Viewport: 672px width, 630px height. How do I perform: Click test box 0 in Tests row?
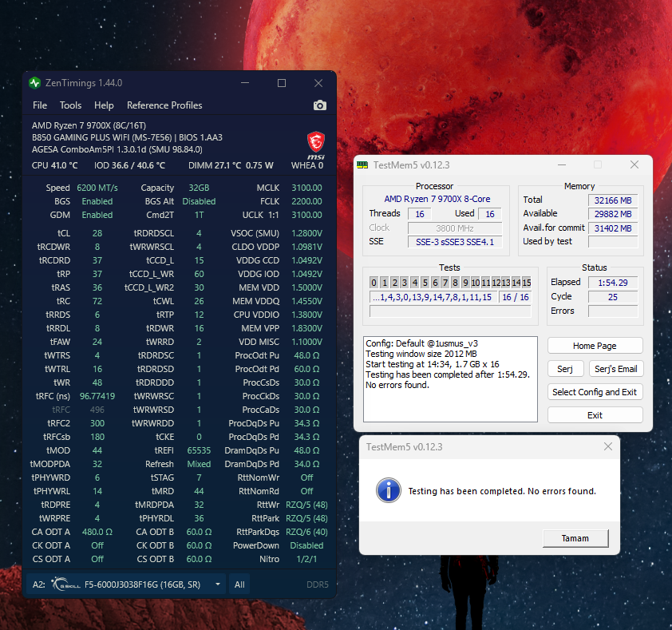point(374,282)
